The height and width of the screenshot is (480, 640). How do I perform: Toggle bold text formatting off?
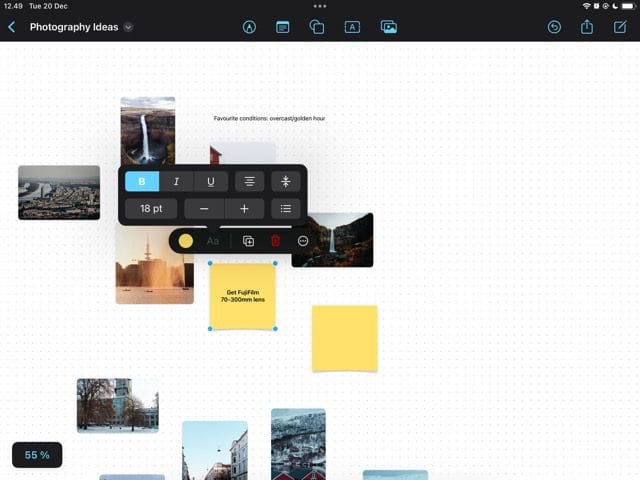click(x=142, y=181)
